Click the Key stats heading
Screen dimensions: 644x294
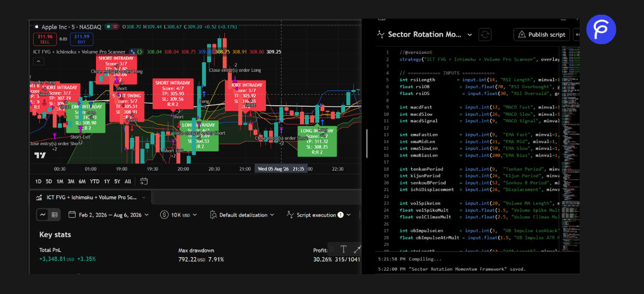pos(55,235)
